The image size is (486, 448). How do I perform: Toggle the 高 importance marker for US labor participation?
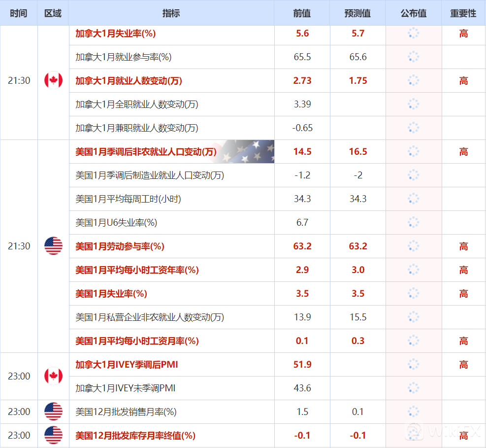point(463,246)
